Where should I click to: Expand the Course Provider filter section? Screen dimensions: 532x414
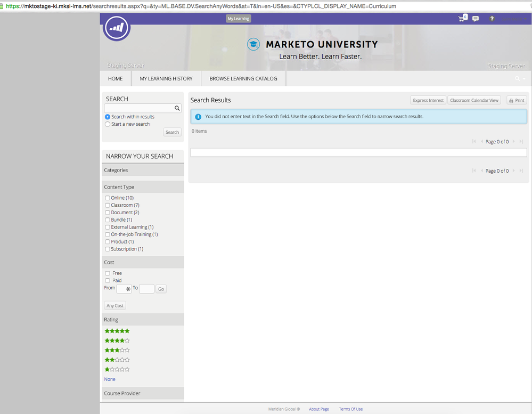(x=143, y=393)
